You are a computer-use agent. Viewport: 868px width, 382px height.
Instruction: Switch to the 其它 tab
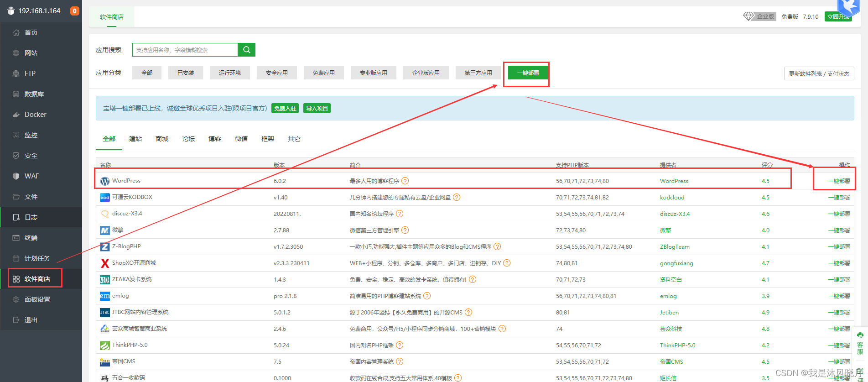point(294,139)
